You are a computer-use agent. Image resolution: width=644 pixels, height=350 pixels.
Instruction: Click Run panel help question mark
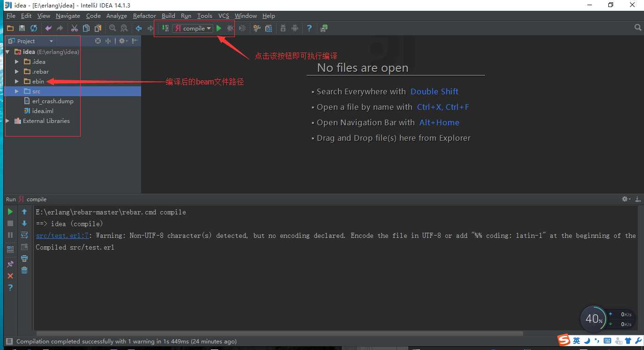[x=10, y=288]
